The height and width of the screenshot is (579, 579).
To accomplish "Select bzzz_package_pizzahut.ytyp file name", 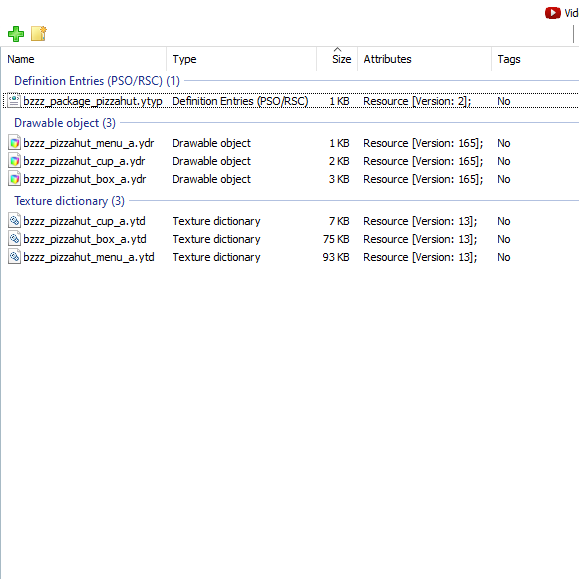I will point(93,101).
